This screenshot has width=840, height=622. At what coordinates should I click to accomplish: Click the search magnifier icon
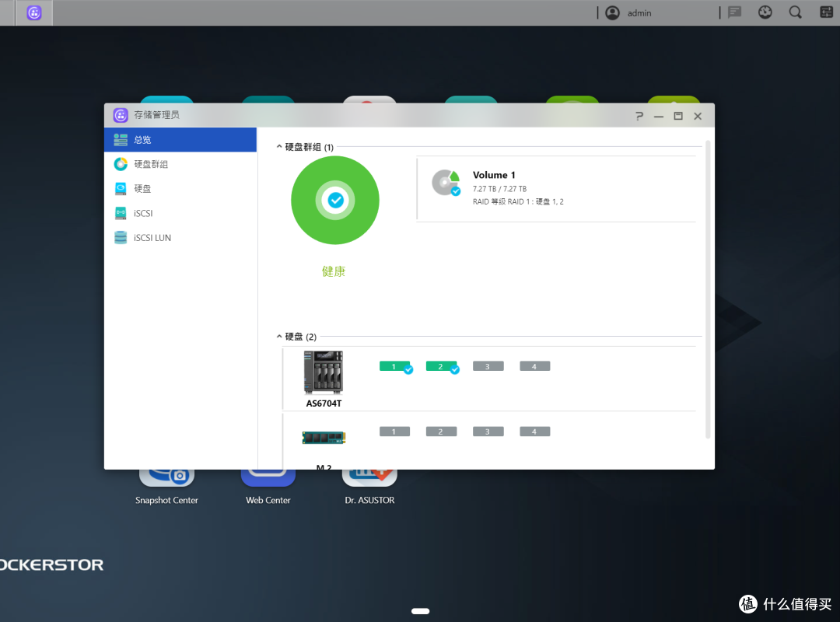click(795, 12)
